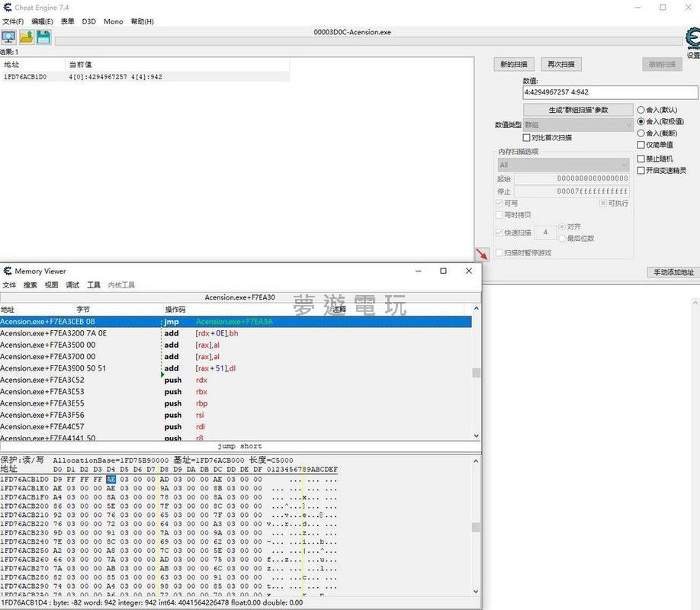The width and height of the screenshot is (700, 610).
Task: Click the Cheat Engine logo in title bar
Action: pos(7,7)
